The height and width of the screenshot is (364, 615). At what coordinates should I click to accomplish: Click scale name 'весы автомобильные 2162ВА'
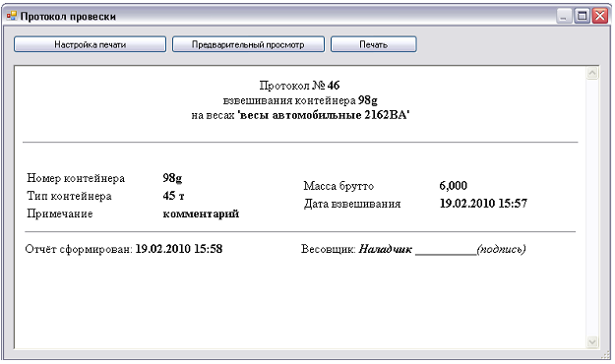pos(324,115)
